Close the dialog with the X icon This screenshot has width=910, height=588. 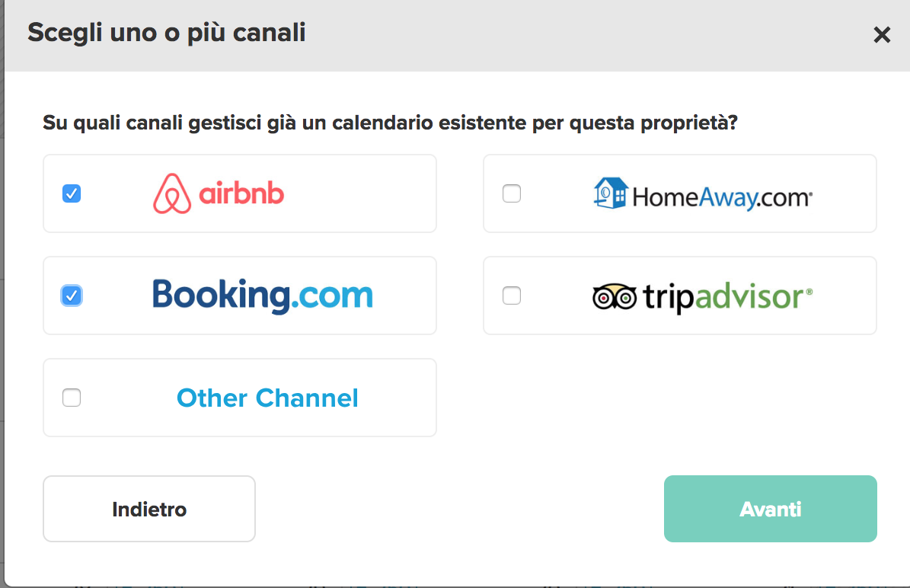882,35
